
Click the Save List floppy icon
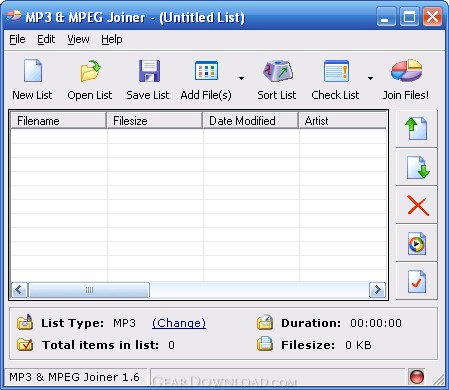tap(149, 71)
